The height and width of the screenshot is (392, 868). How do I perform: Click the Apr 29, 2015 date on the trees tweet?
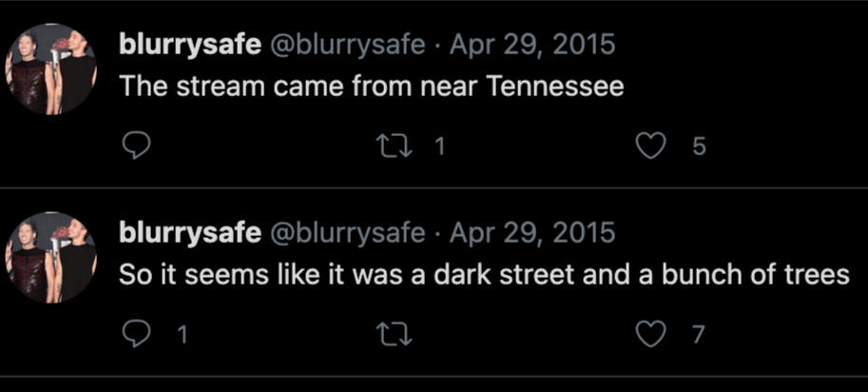tap(532, 232)
